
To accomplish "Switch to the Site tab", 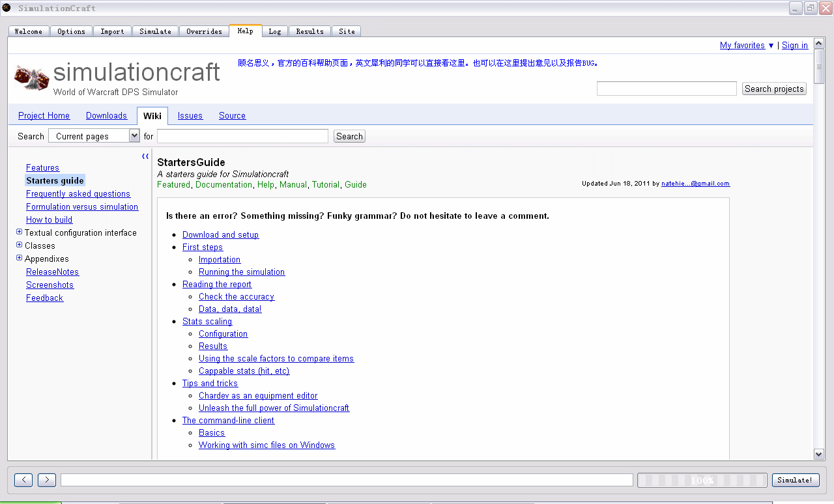I will tap(347, 31).
